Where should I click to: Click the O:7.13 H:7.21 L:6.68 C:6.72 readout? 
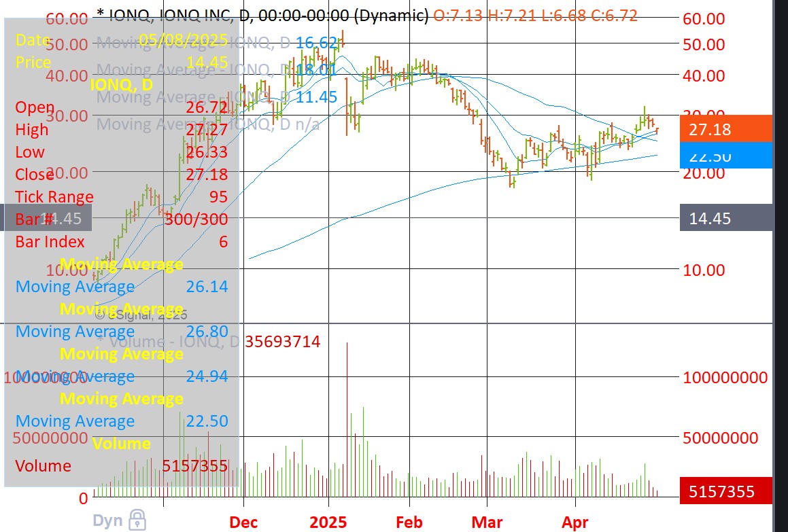click(535, 16)
